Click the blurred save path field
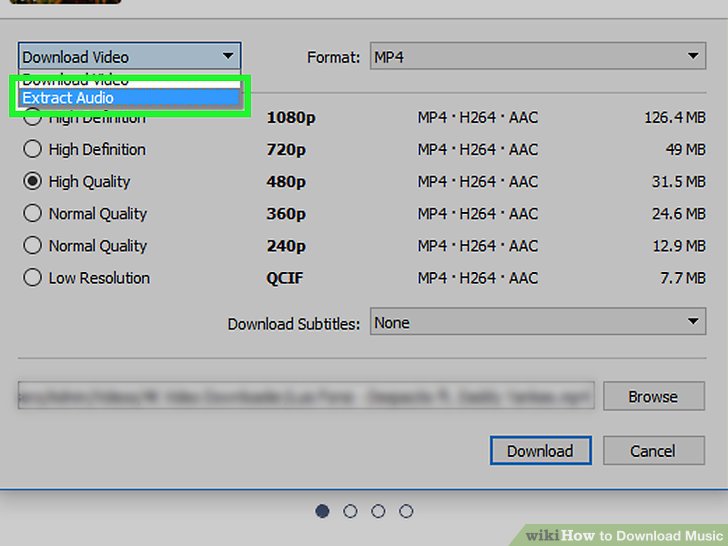728x546 pixels. click(306, 396)
